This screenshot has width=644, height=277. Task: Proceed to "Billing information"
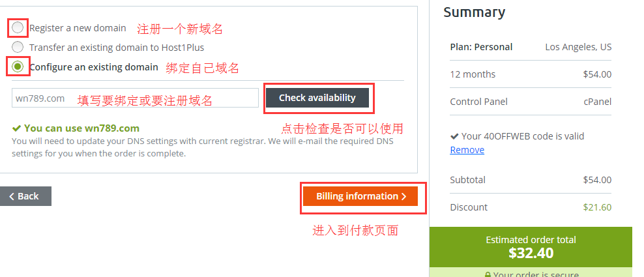click(x=360, y=196)
